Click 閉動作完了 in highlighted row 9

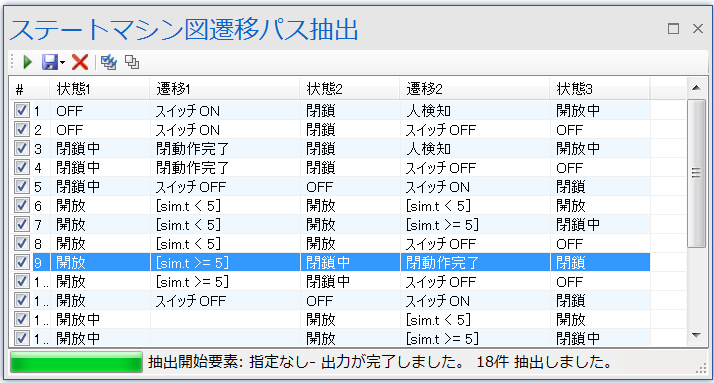coord(442,263)
